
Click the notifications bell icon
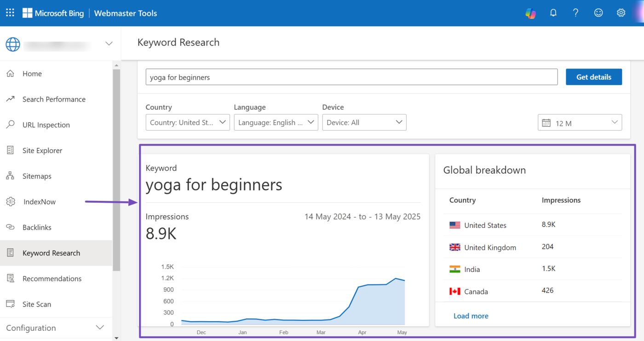(x=553, y=13)
